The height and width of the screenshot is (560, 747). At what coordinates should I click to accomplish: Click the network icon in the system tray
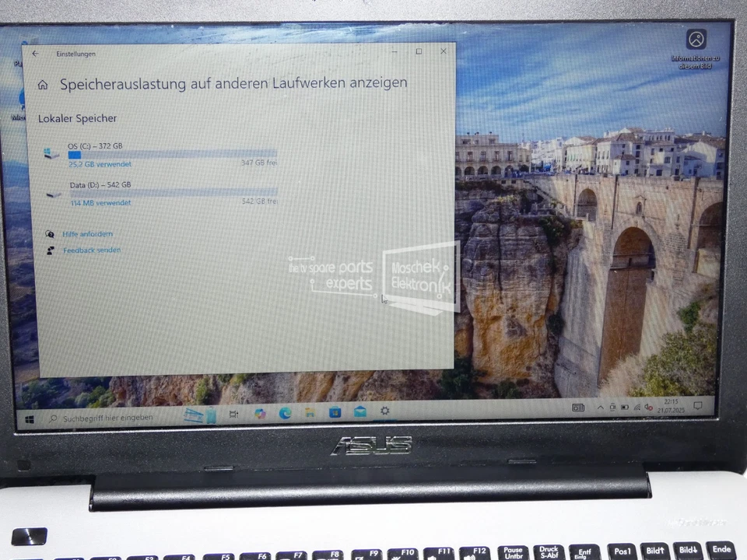click(x=637, y=408)
